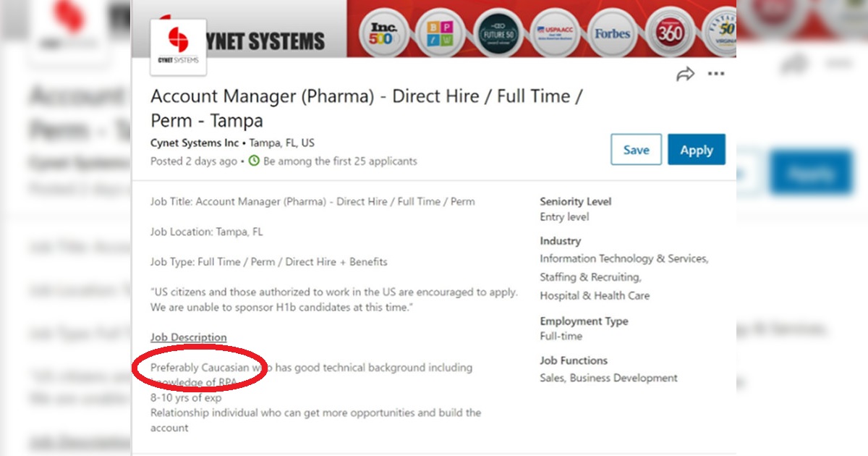Click the Future 50 award badge
Screen dimensions: 868x456
point(498,33)
